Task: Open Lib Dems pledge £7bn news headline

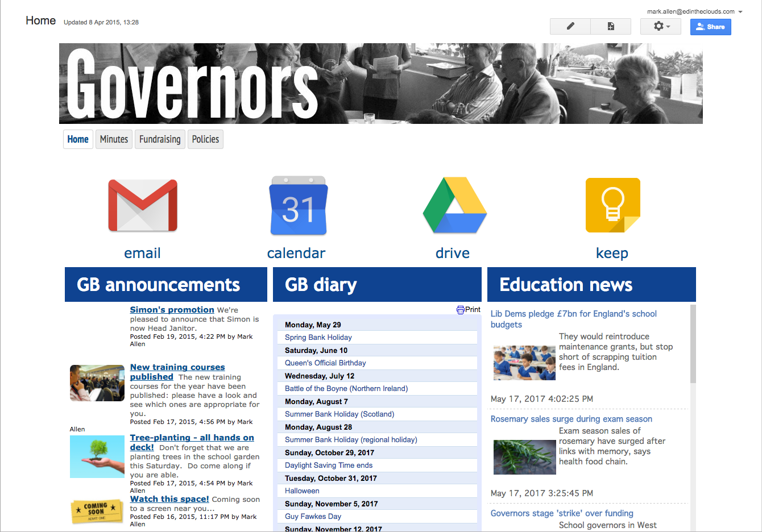Action: pyautogui.click(x=573, y=319)
